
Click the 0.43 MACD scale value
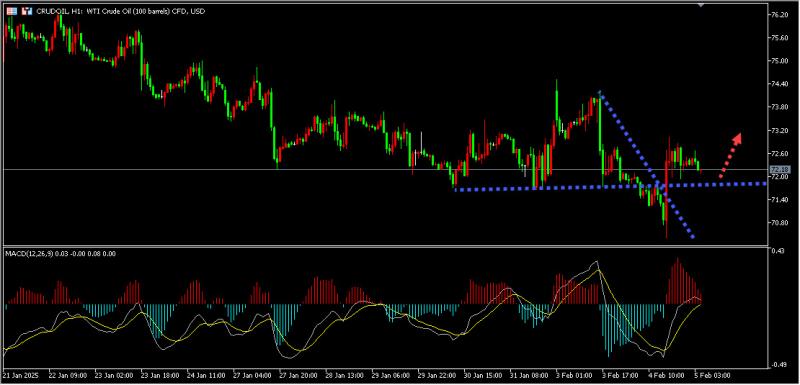pos(778,251)
